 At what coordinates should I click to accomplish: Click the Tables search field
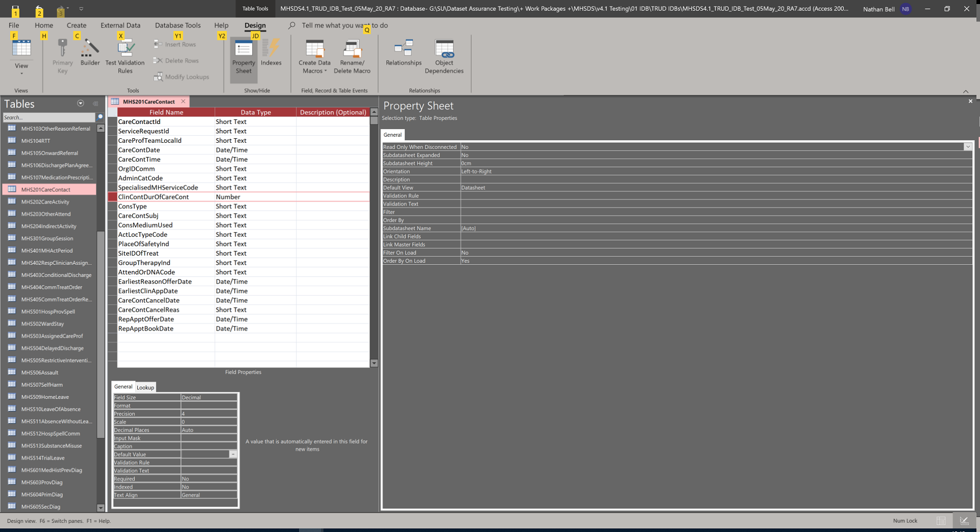tap(49, 117)
